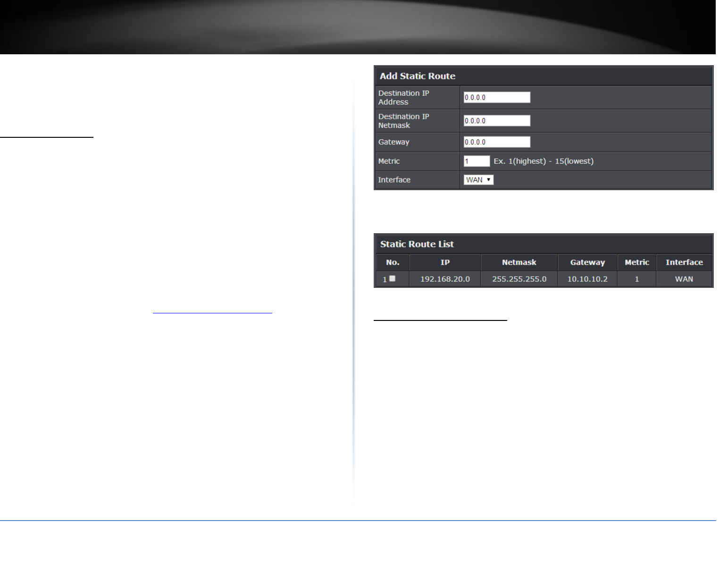Click the Interface column header

tap(684, 262)
